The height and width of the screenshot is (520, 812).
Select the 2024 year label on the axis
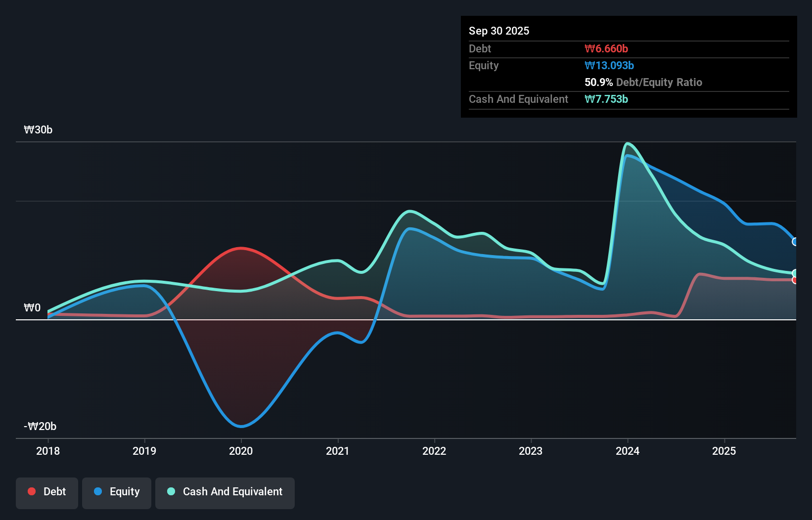tap(628, 451)
